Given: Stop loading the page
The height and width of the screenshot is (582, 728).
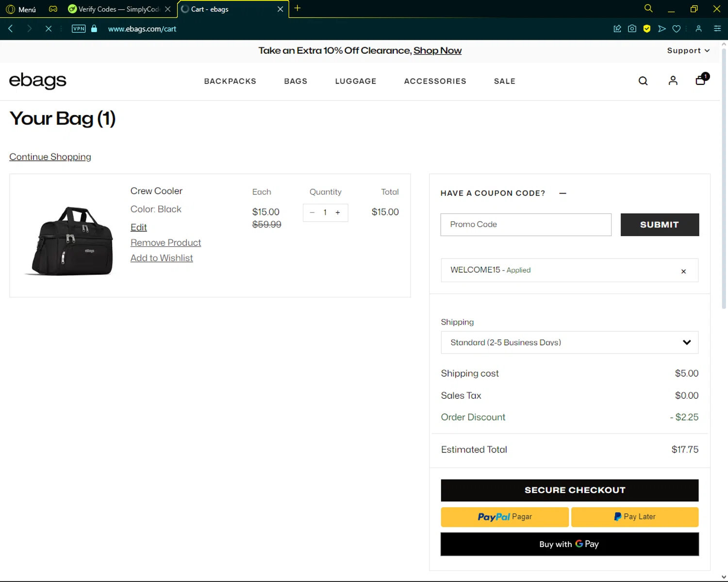Looking at the screenshot, I should click(49, 29).
